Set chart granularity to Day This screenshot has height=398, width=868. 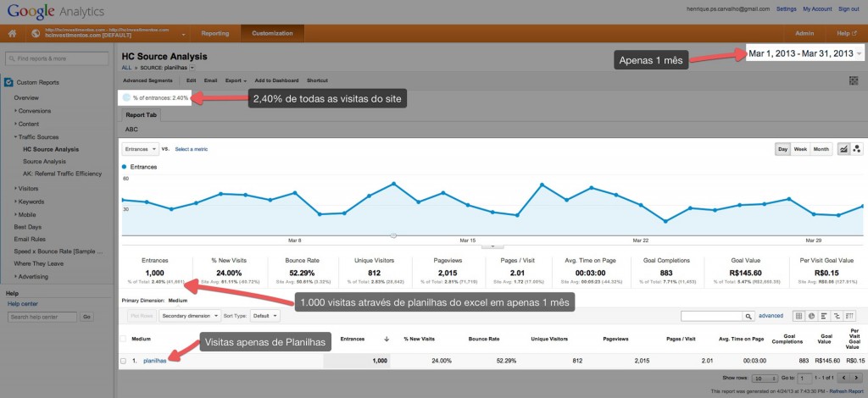point(782,149)
